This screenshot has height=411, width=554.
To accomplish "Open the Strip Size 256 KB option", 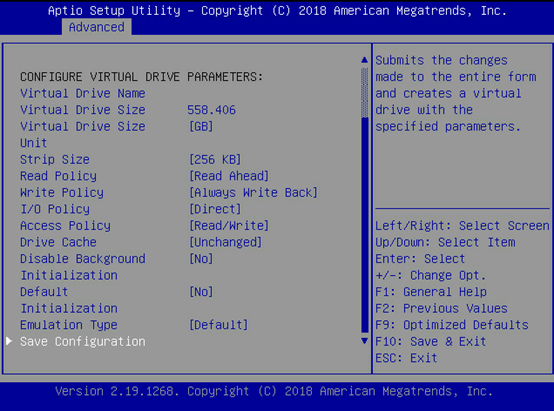I will (x=215, y=159).
